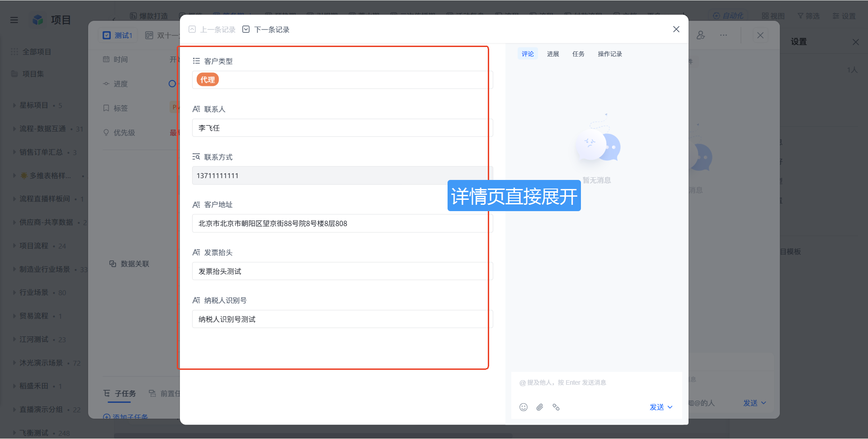Screen dimensions: 868x439
Task: Open the 筛选 filter menu
Action: [808, 16]
